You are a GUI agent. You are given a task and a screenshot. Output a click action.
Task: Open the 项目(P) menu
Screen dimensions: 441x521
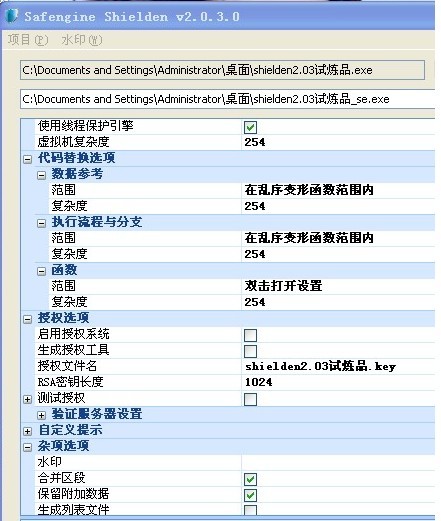click(x=28, y=40)
